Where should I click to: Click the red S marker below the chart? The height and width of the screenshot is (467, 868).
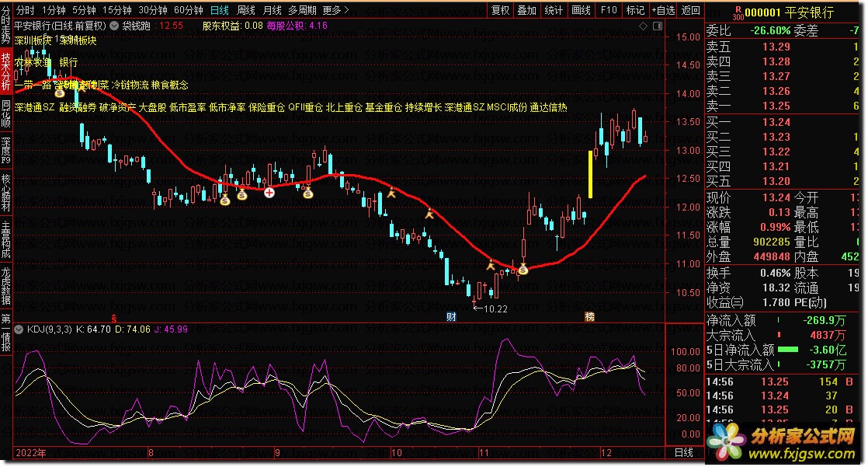(x=114, y=318)
